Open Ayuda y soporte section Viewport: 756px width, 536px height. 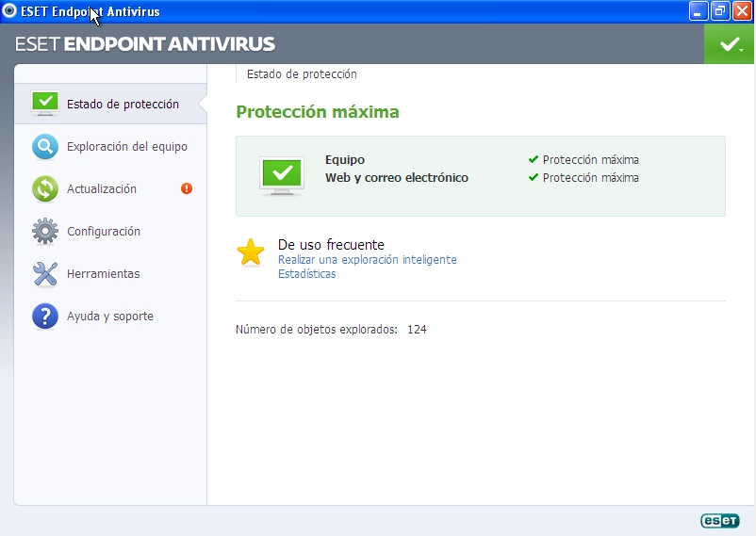click(x=110, y=317)
